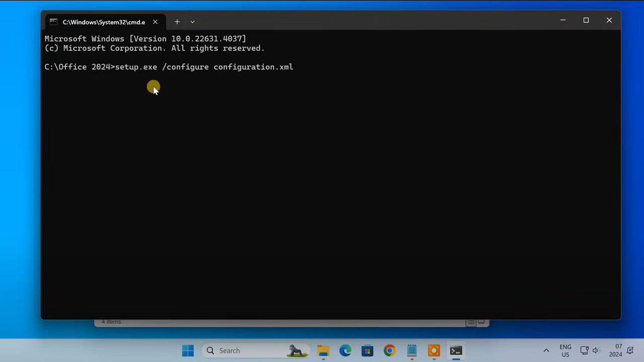Click the 'Microsoft Windows [Version 10.0.22631.4037]' line

pyautogui.click(x=145, y=39)
